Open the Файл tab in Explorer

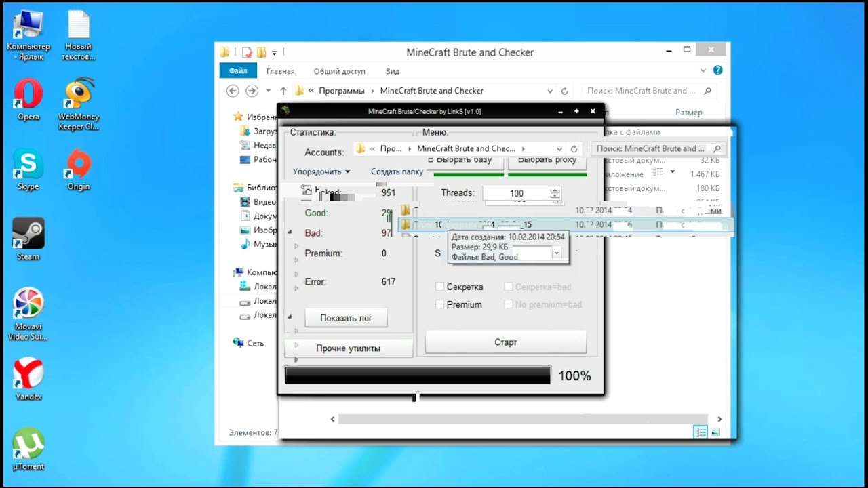[x=238, y=71]
